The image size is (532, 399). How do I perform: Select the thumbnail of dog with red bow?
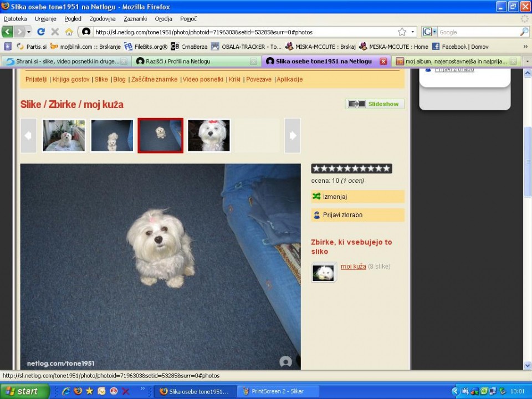(x=209, y=135)
